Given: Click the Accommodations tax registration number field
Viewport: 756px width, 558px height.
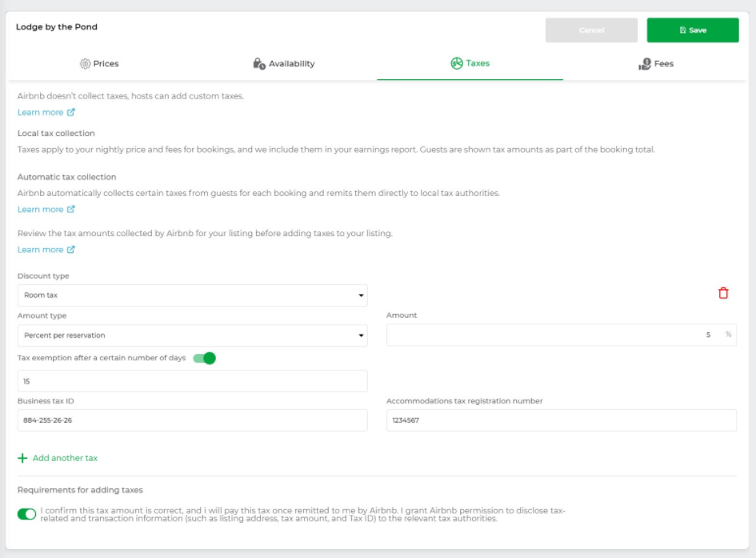Looking at the screenshot, I should 562,420.
